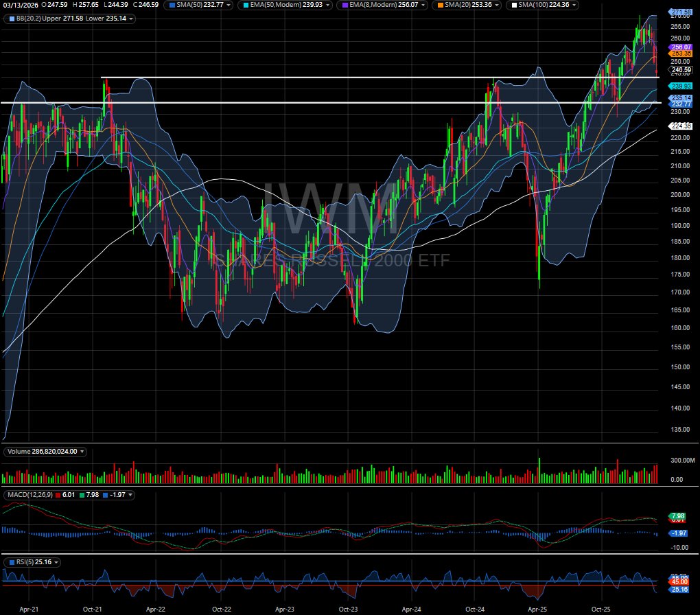Screen dimensions: 700x615
Task: Click the red MACD 6.01 color swatch
Action: [58, 495]
